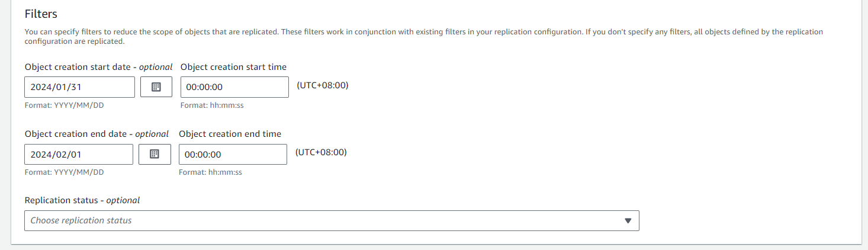
Task: Click the UTC+08:00 text beside start time
Action: [x=323, y=85]
